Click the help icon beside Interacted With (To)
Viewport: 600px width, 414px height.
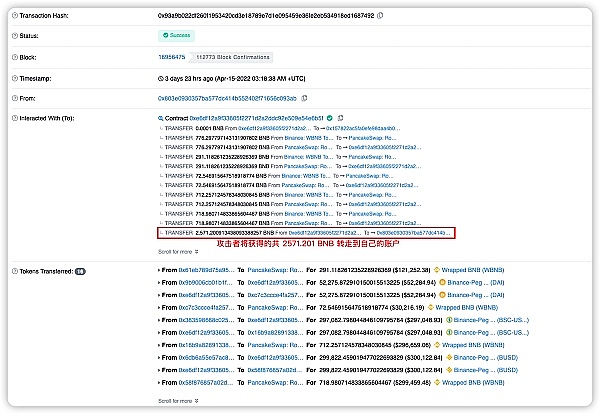(x=15, y=118)
